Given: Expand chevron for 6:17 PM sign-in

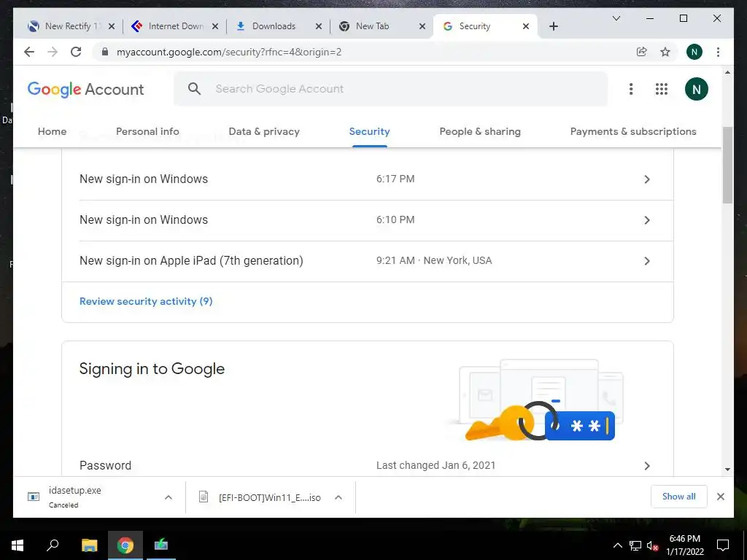Looking at the screenshot, I should coord(647,179).
